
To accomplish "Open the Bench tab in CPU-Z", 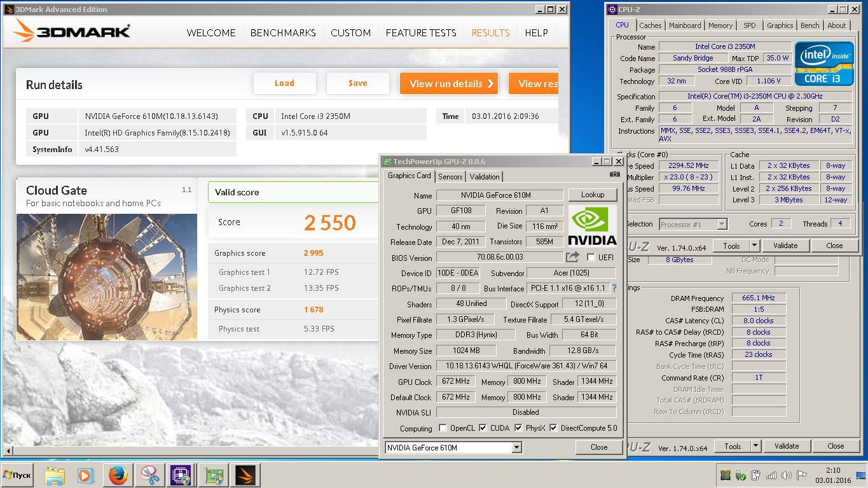I will point(809,25).
